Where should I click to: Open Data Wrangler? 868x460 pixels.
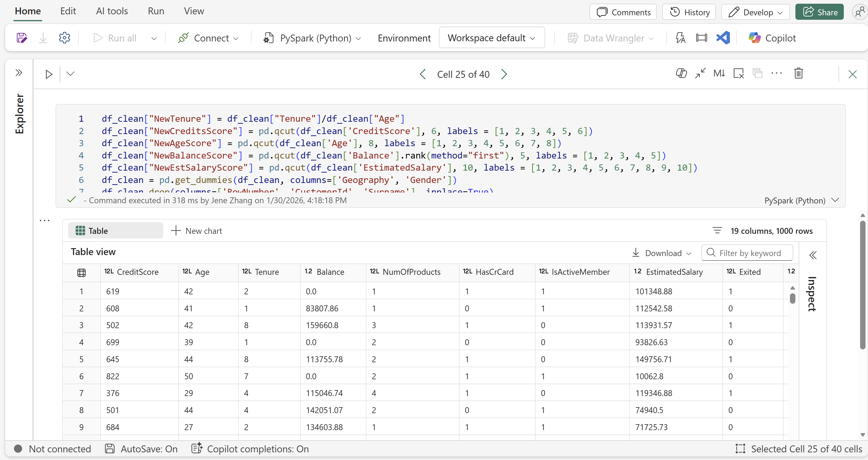(610, 38)
